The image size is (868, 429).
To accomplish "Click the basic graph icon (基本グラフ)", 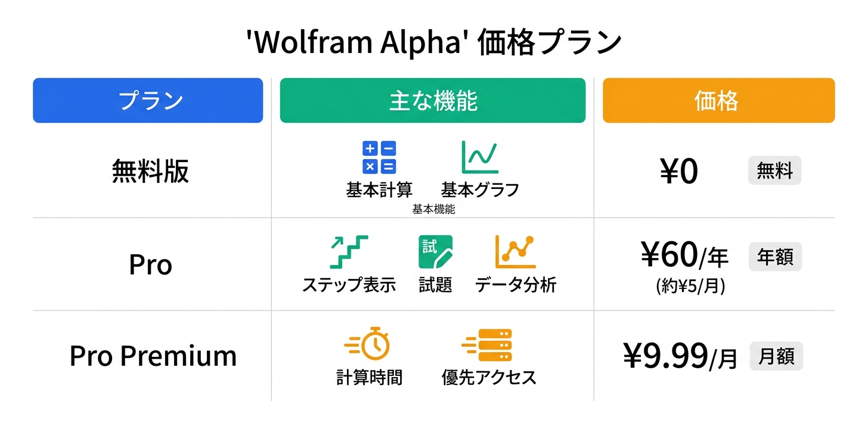I will (x=480, y=157).
